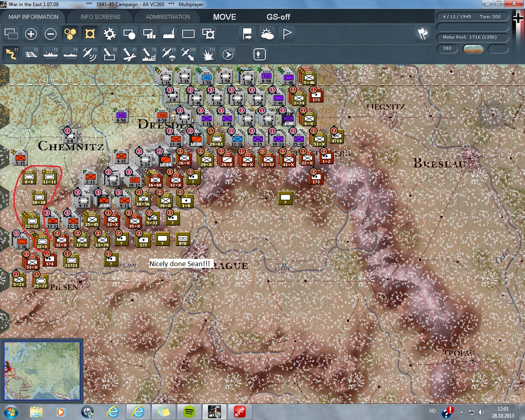
Task: Select the air recon (F5) icon
Action: pyautogui.click(x=90, y=54)
